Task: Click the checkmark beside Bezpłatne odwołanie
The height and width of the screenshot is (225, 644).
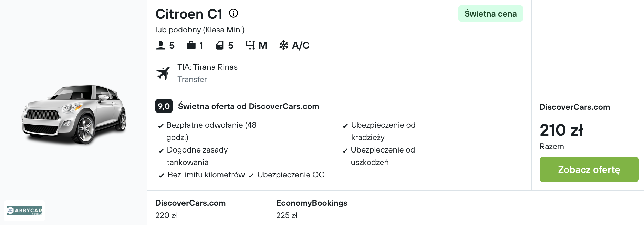Action: tap(160, 126)
